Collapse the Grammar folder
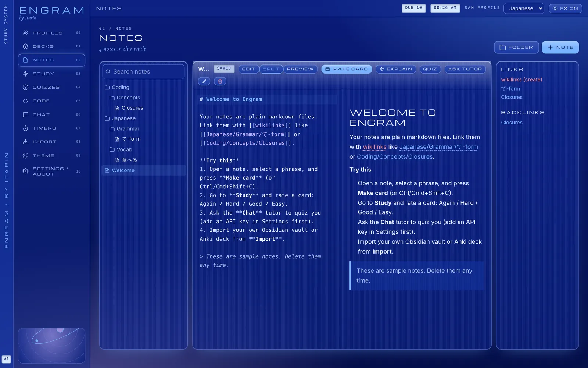This screenshot has width=588, height=368. pyautogui.click(x=143, y=129)
